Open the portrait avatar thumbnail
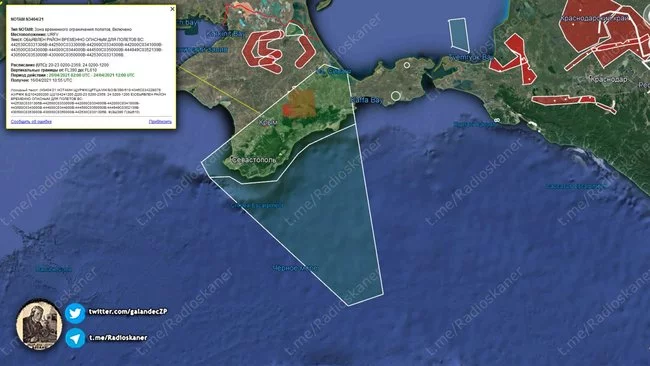Viewport: 650px width, 366px height. point(39,325)
